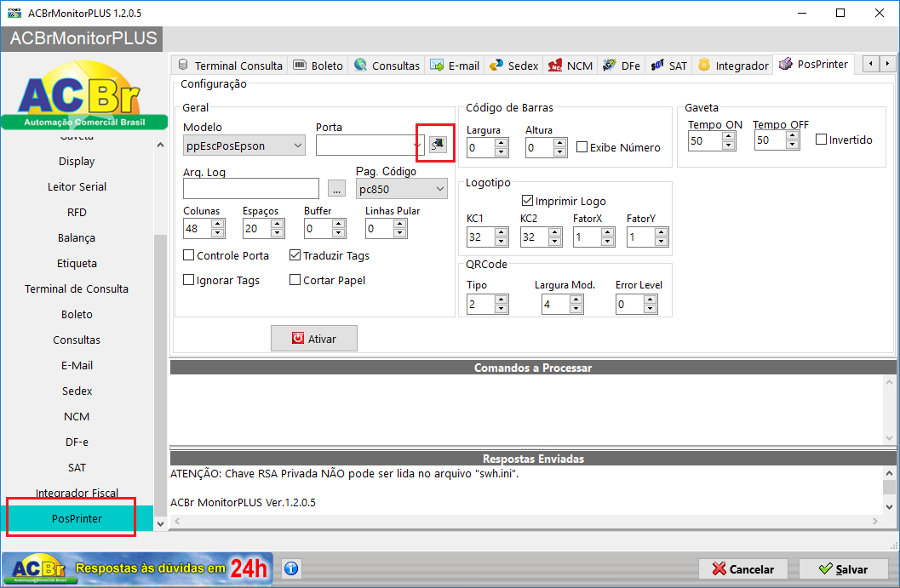Image resolution: width=900 pixels, height=588 pixels.
Task: Select RFD in the sidebar
Action: 77,212
